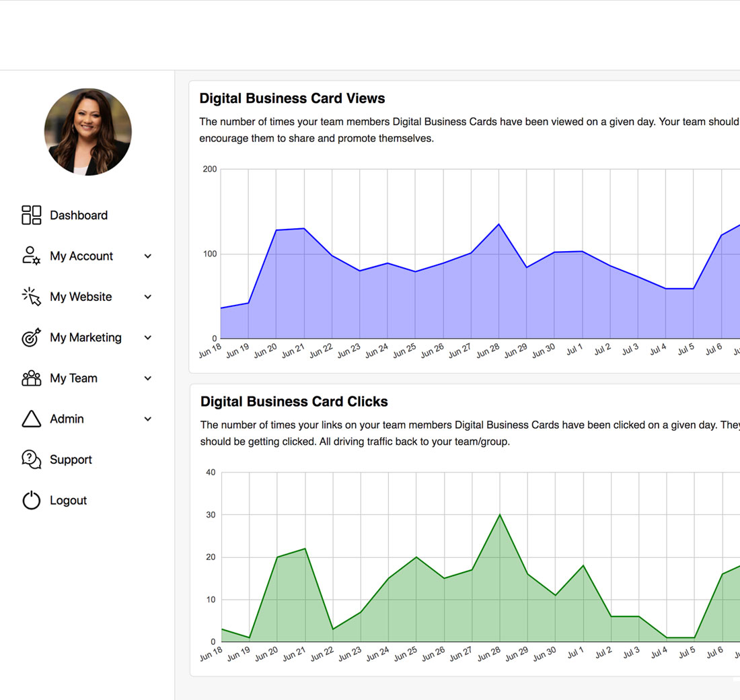Click the My Account person-gear icon
740x700 pixels.
31,256
